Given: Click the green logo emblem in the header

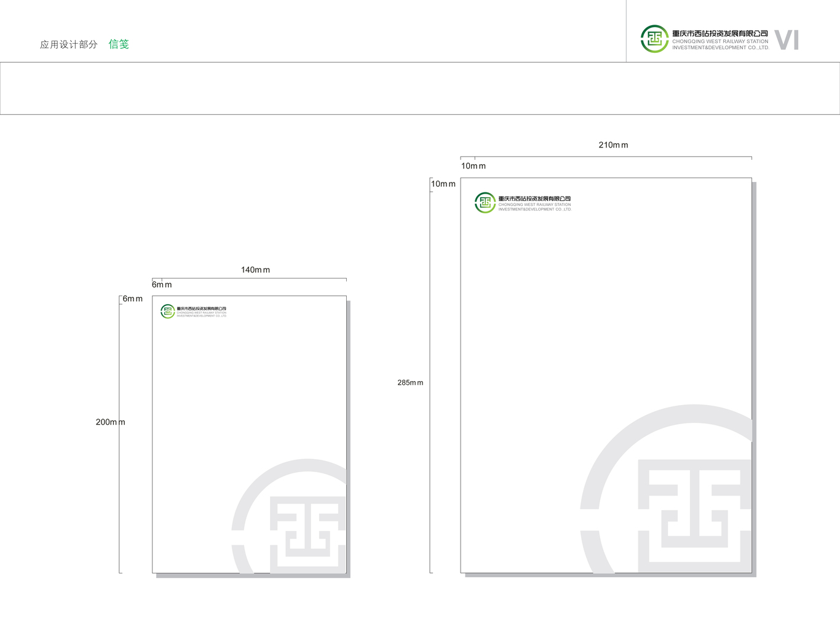Looking at the screenshot, I should (654, 39).
